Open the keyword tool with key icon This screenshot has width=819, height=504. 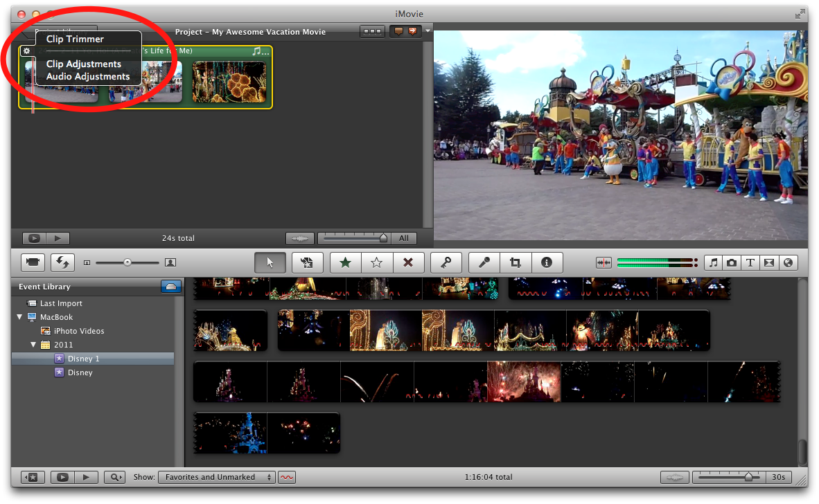tap(446, 262)
